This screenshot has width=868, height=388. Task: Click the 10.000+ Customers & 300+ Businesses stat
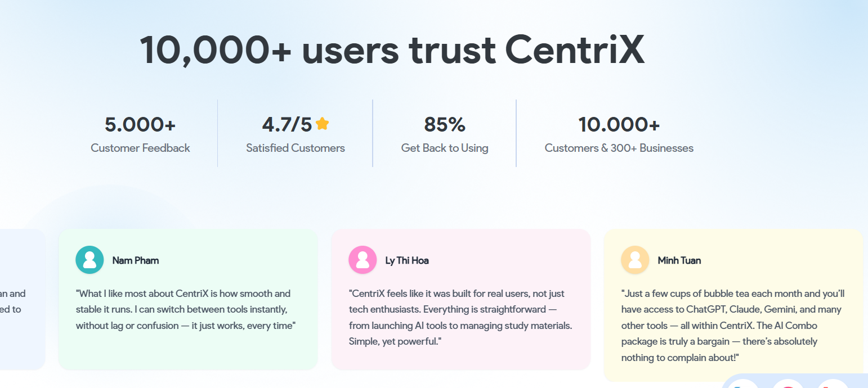(x=619, y=134)
